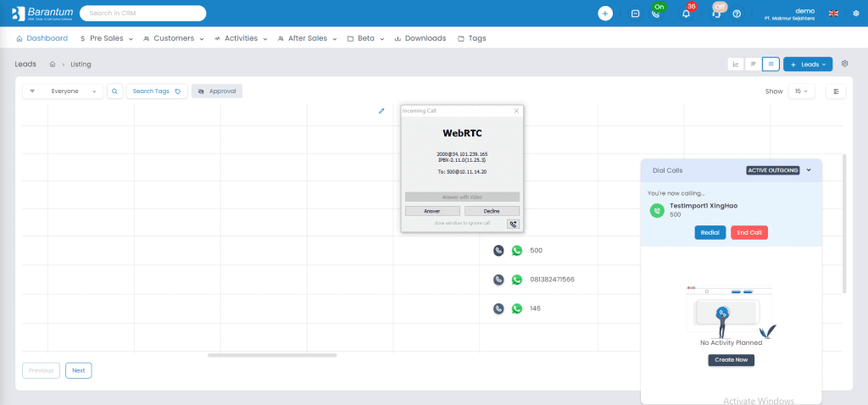Click the magnifier search icon next to Everyone
868x405 pixels.
click(x=114, y=91)
